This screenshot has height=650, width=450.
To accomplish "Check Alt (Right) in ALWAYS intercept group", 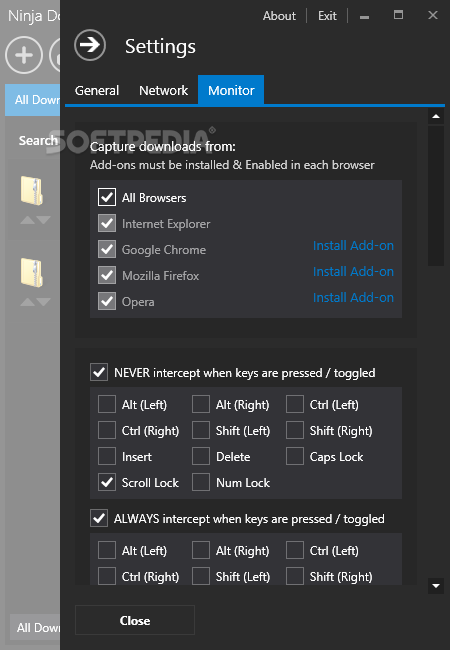I will pyautogui.click(x=201, y=551).
